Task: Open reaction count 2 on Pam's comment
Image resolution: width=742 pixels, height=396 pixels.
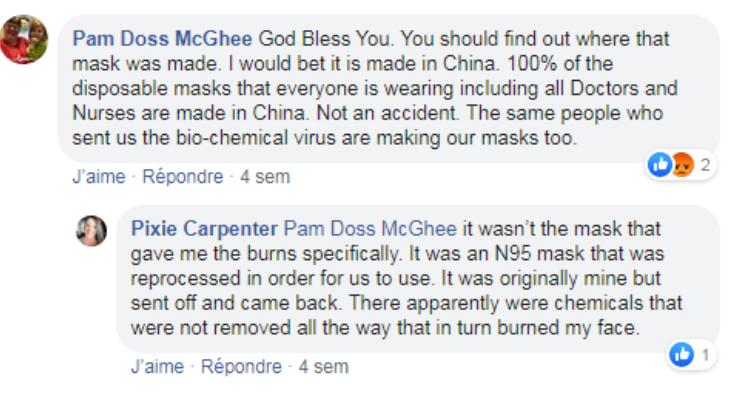Action: point(705,165)
